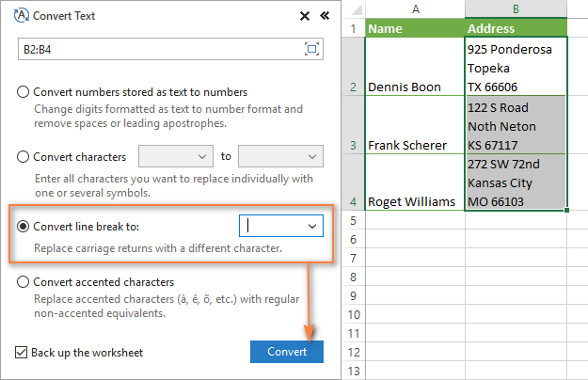Toggle Back up the worksheet checkbox

pos(22,353)
